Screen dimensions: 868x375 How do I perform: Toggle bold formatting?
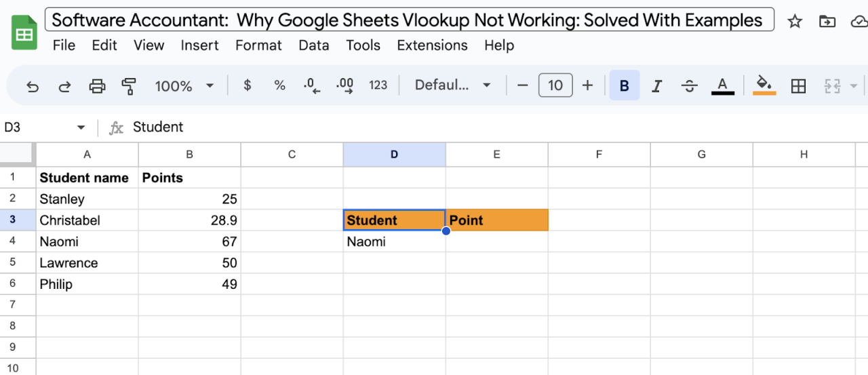625,85
